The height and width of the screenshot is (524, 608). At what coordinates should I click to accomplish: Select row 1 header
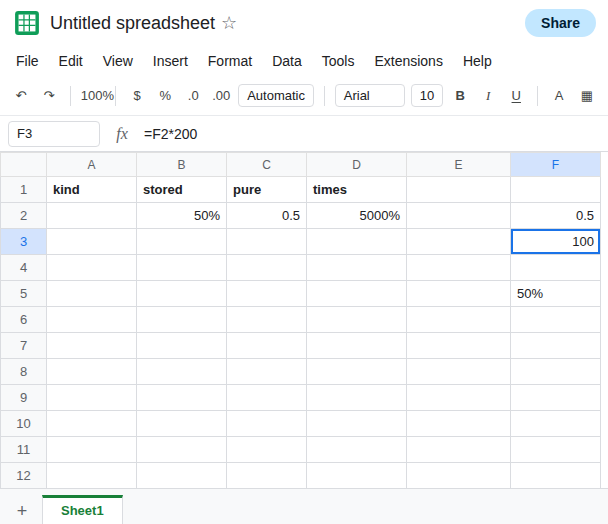pyautogui.click(x=24, y=190)
